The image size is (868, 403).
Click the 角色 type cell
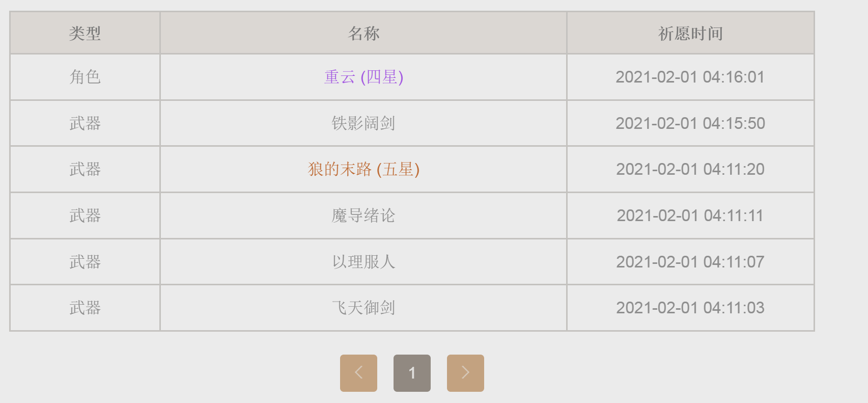point(85,77)
